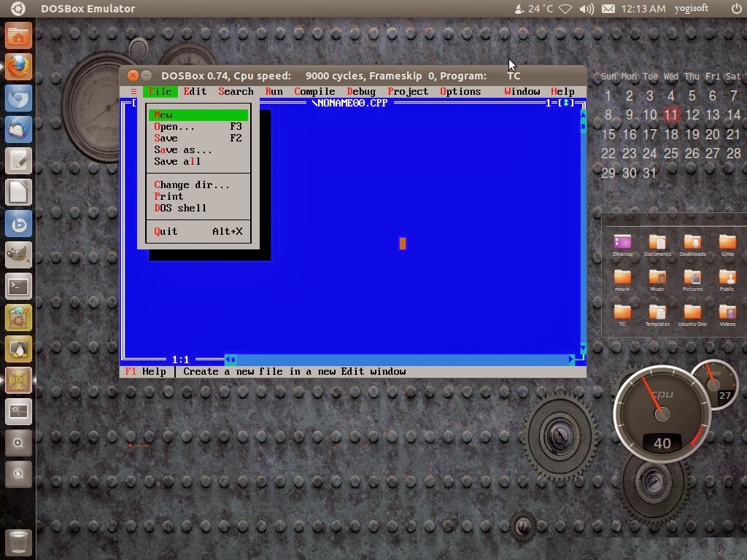
Task: Click the horizontal scrollbar of the editor
Action: (401, 359)
